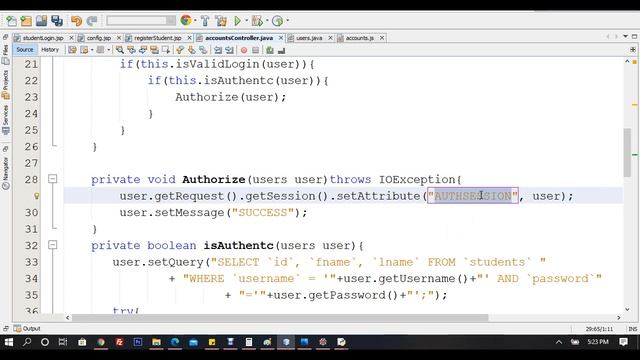This screenshot has width=640, height=360.
Task: Click vertical scrollbar thumb in editor
Action: tap(627, 152)
